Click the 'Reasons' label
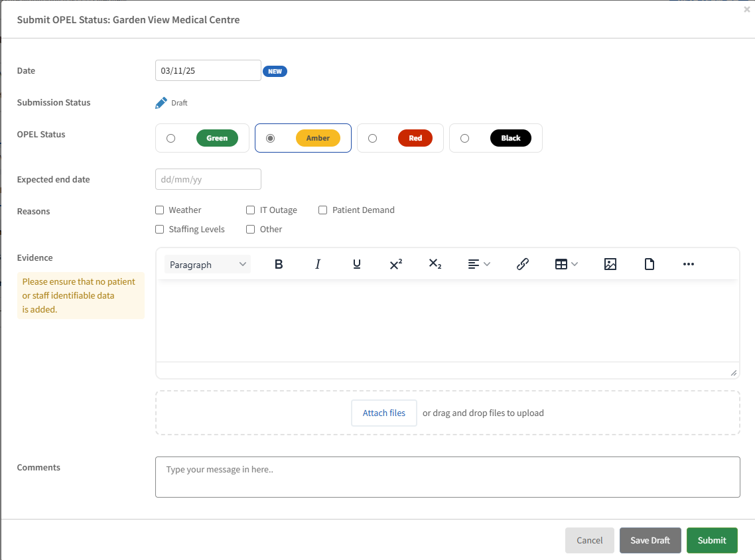The width and height of the screenshot is (755, 560). click(33, 212)
